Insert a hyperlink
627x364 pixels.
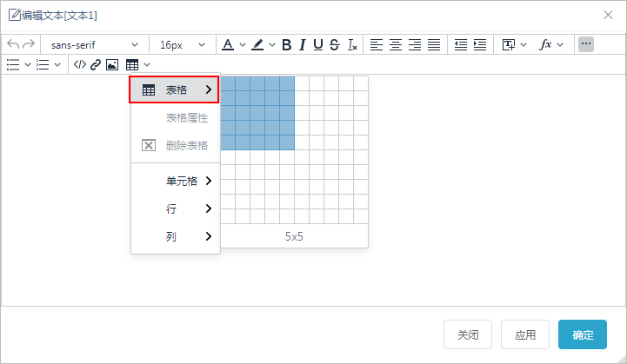tap(96, 64)
